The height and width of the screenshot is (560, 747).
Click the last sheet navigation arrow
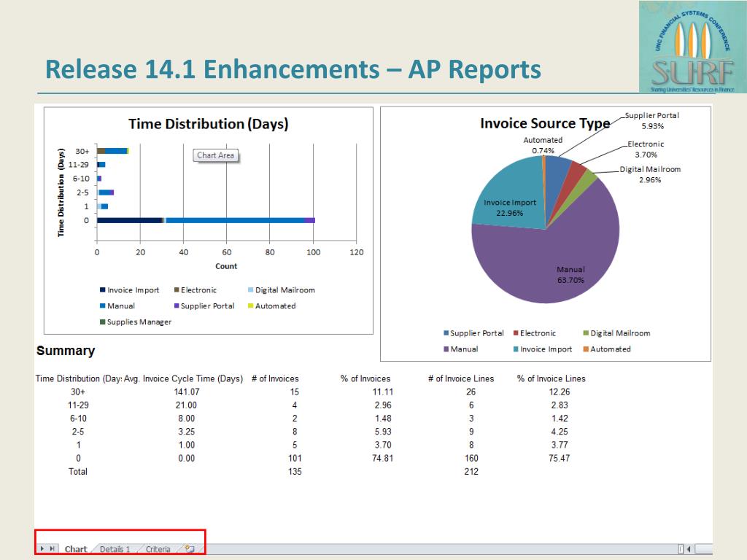(52, 548)
